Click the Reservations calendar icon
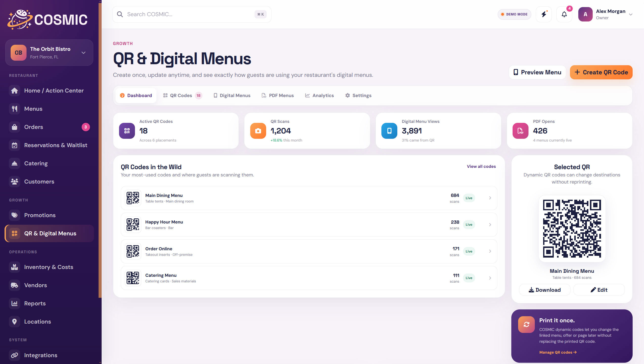 click(x=15, y=145)
